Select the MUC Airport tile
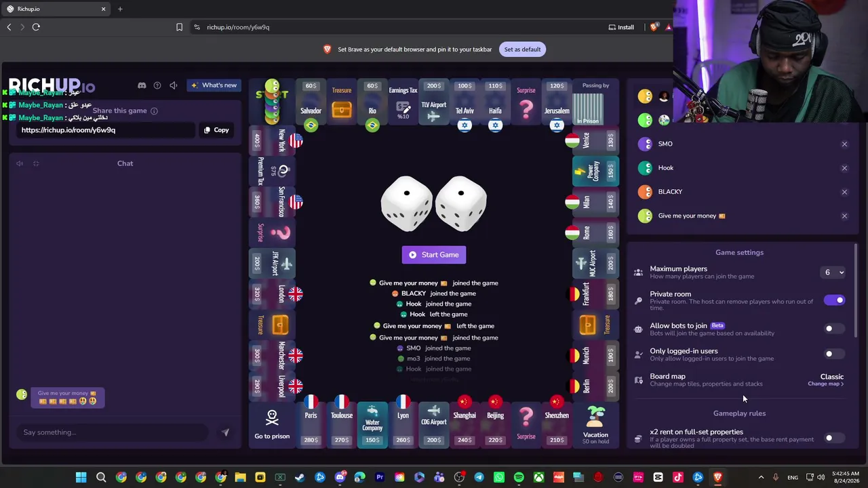Viewport: 868px width, 488px height. pyautogui.click(x=595, y=264)
